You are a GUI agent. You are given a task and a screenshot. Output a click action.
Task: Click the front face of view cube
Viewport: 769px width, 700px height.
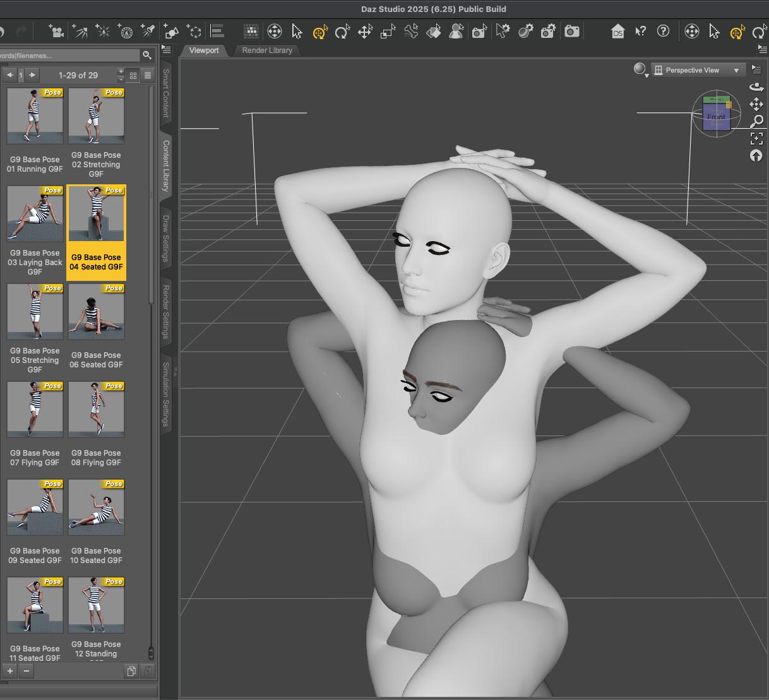pos(716,117)
